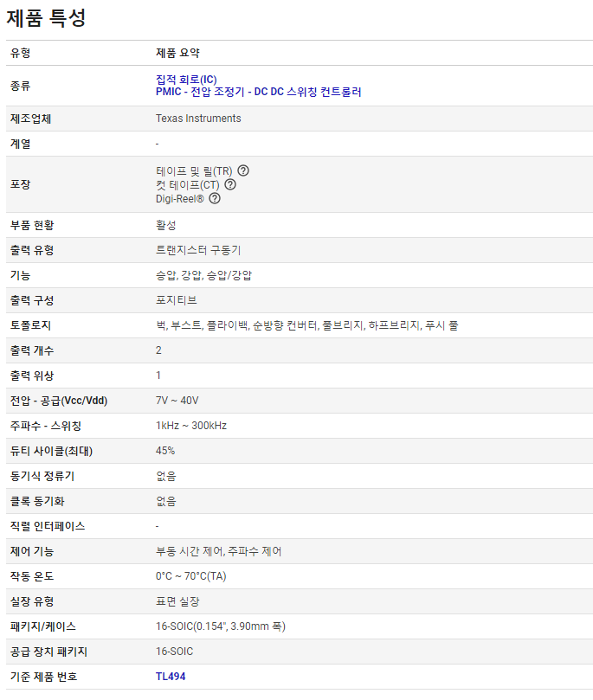Select the 패키지/케이스 row label
Viewport: 593px width, 700px height.
pos(43,626)
